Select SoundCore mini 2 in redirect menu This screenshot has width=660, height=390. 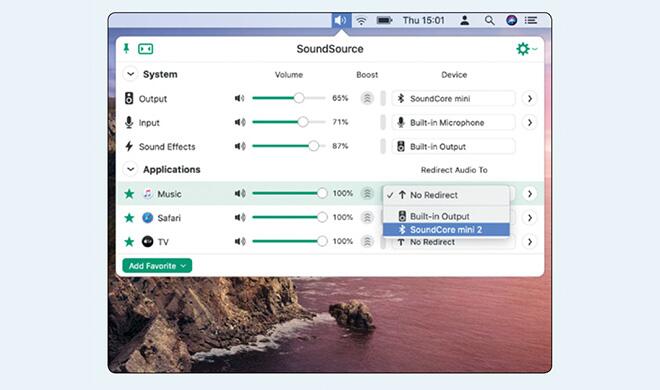[x=446, y=229]
